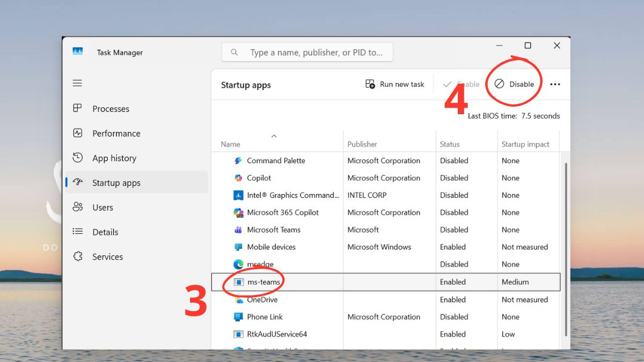Click the vertical scrollbar of startup list
This screenshot has height=362, width=644.
tap(565, 241)
